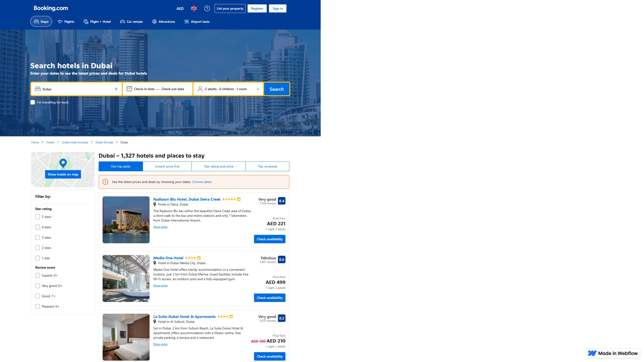Click Media One Hotel 8.6 score badge
644x362 pixels.
tap(282, 260)
